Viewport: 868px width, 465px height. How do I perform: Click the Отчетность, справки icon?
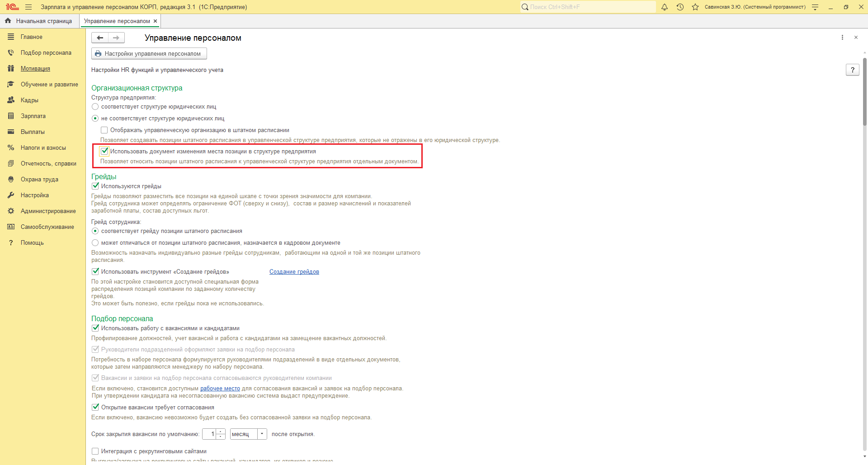tap(11, 163)
